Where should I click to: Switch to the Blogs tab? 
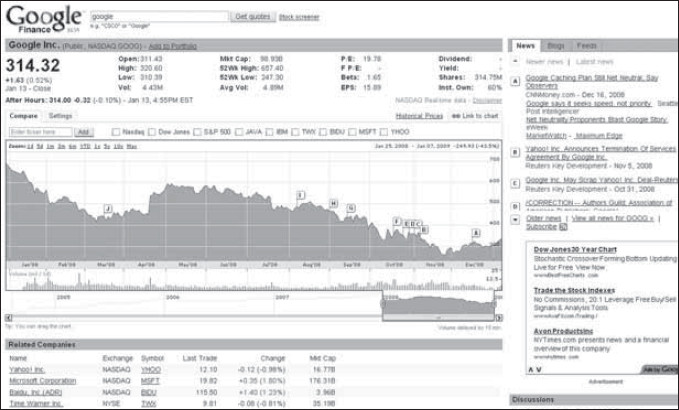pyautogui.click(x=556, y=45)
